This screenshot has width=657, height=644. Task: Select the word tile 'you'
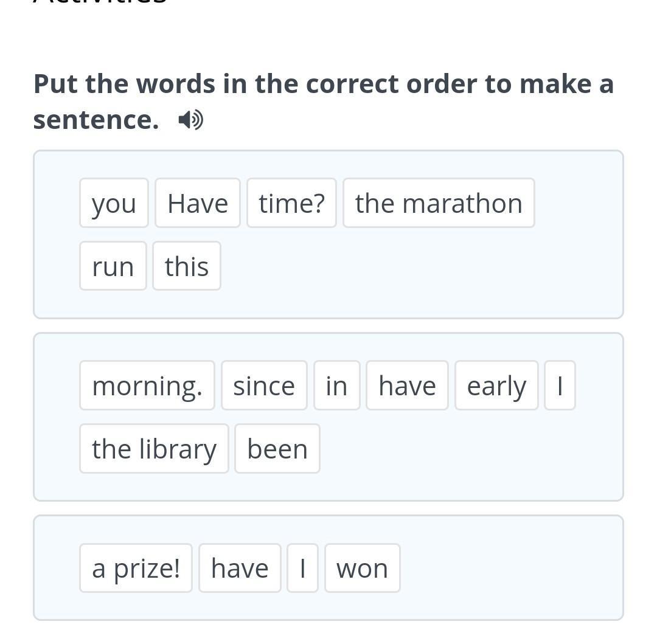[x=114, y=203]
